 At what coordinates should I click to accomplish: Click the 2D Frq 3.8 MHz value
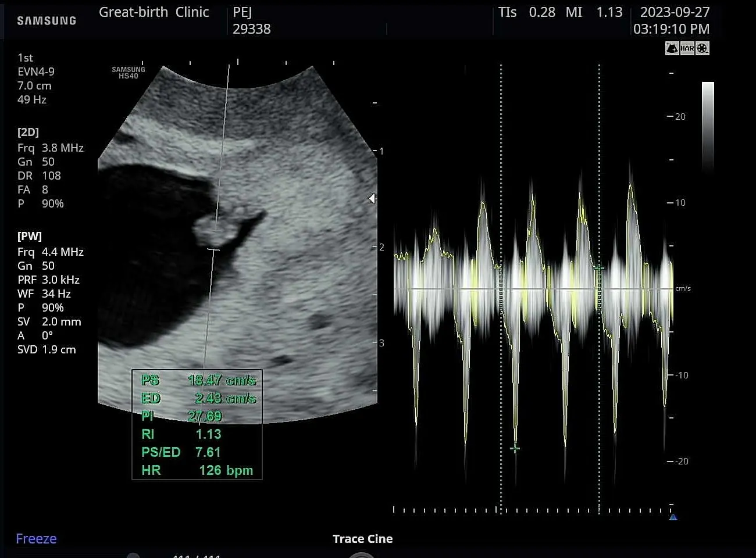click(x=51, y=148)
